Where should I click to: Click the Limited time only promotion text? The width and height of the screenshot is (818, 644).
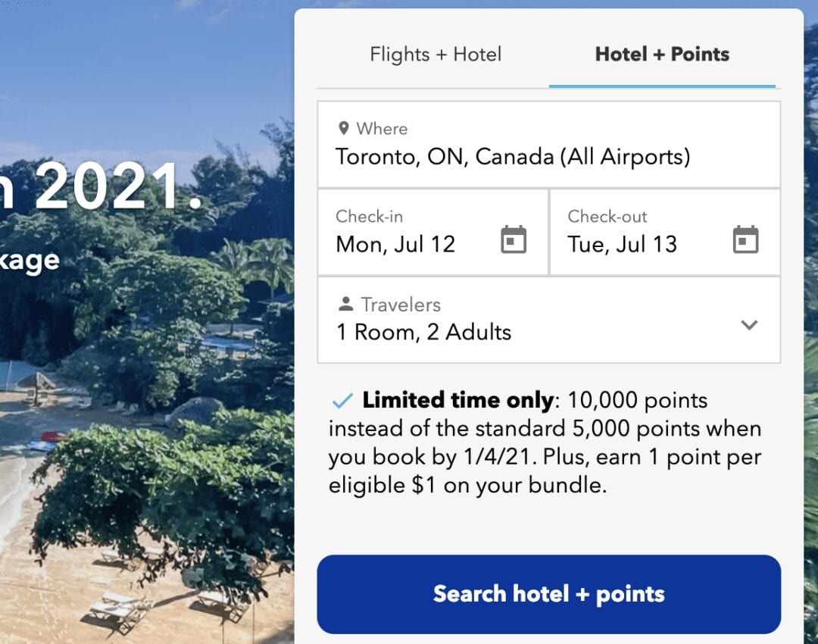458,399
